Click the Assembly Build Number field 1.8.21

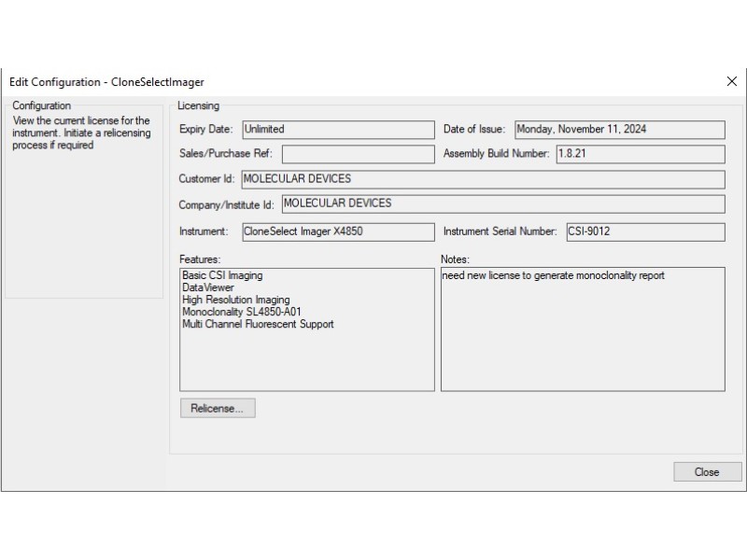[641, 154]
